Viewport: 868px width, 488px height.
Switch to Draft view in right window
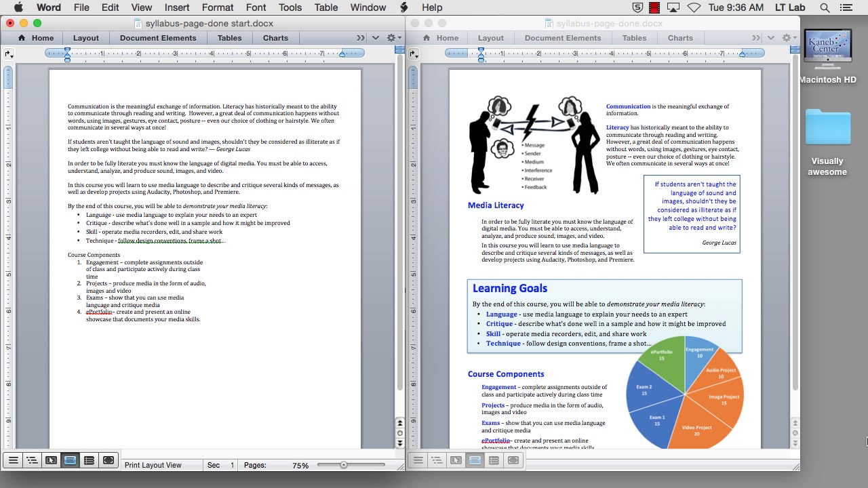pos(418,460)
